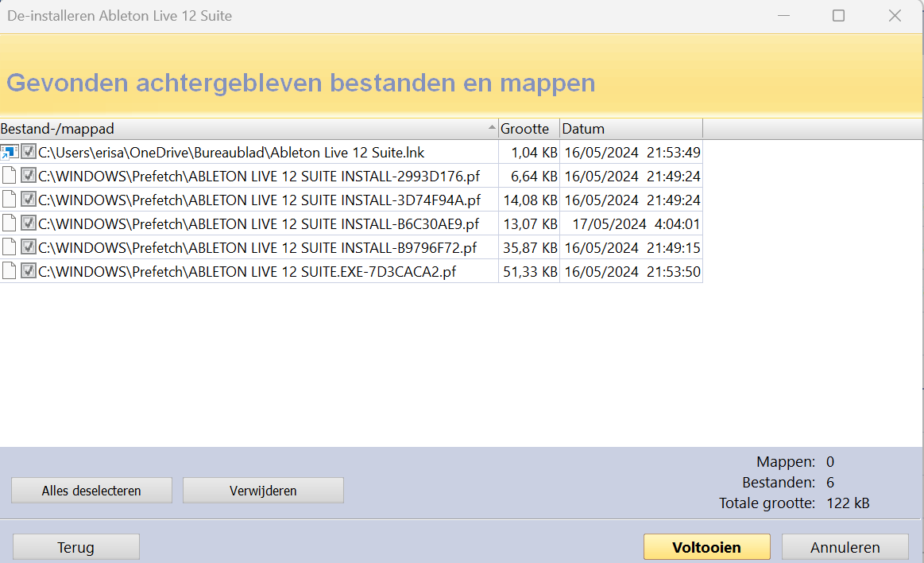
Task: Uncheck the INSTALL-3D74F94A.pf checkbox
Action: click(x=29, y=200)
